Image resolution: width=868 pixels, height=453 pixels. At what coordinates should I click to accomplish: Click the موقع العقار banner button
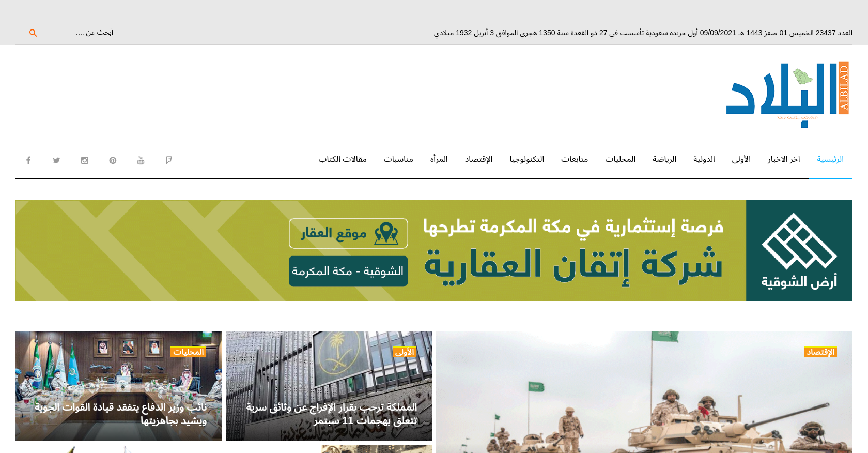coord(348,233)
